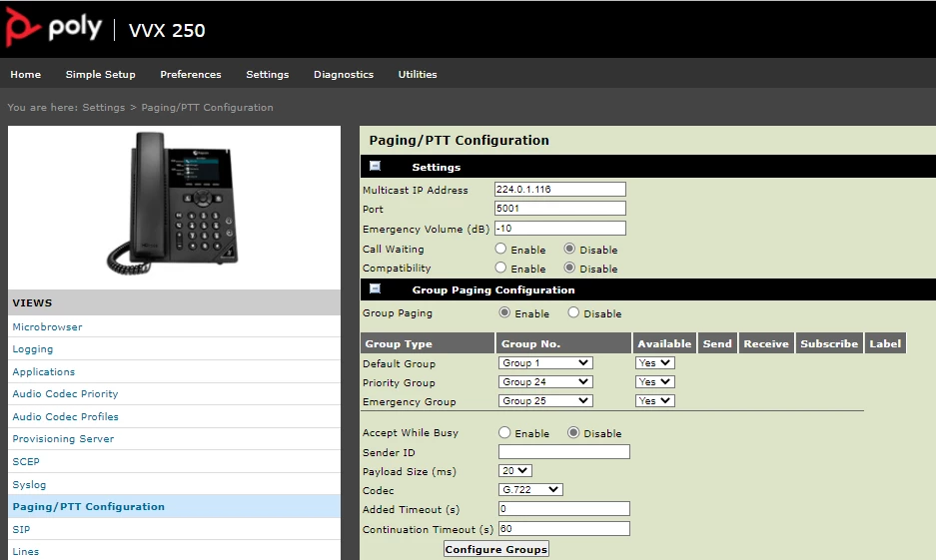Open the Microbrowser view link

point(47,326)
